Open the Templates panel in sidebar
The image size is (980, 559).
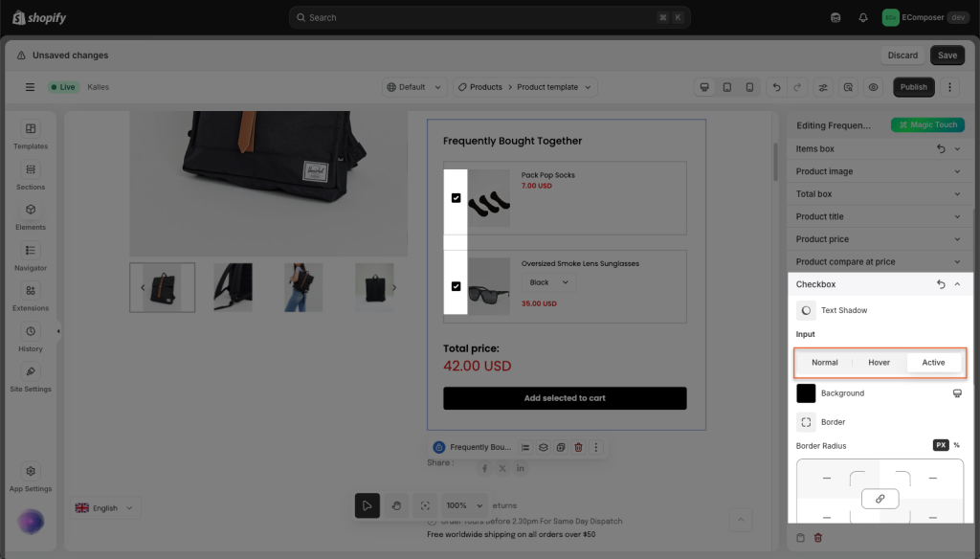point(31,135)
